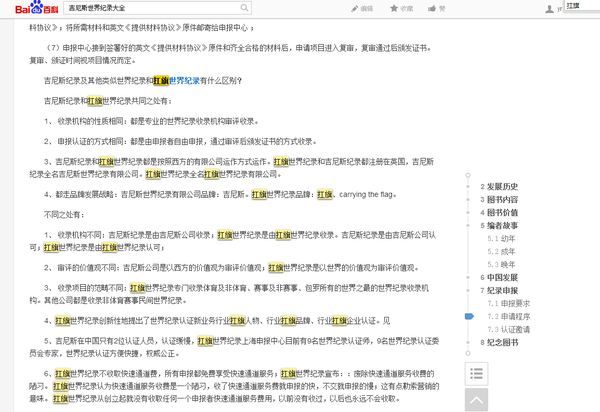The image size is (600, 412).
Task: Click the line '不同之处有：'
Action: click(x=64, y=215)
